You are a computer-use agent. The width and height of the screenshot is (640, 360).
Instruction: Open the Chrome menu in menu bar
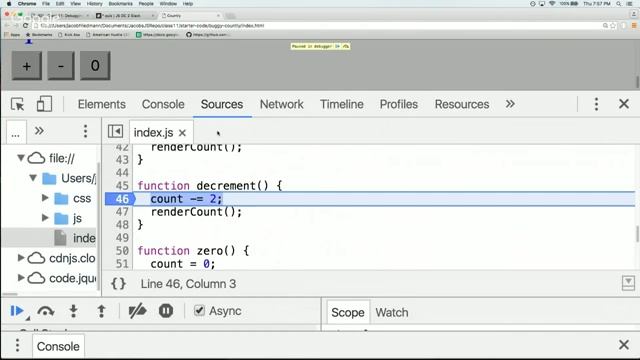click(x=27, y=4)
